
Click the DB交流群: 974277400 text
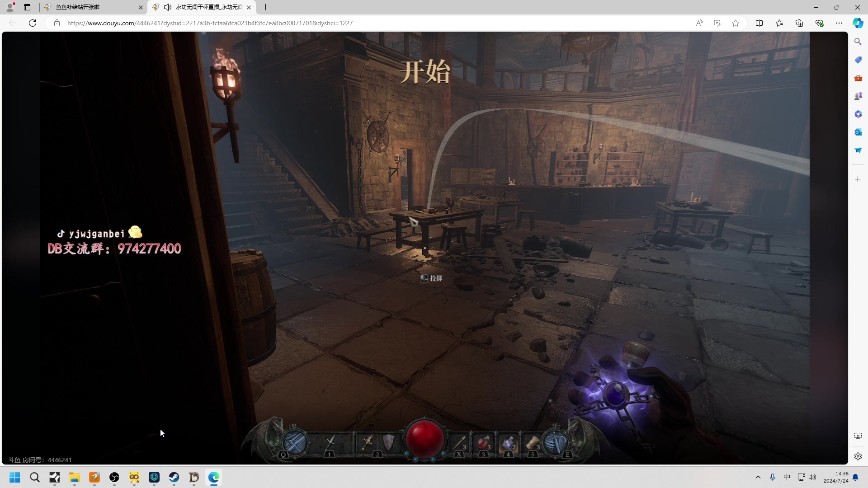click(114, 249)
